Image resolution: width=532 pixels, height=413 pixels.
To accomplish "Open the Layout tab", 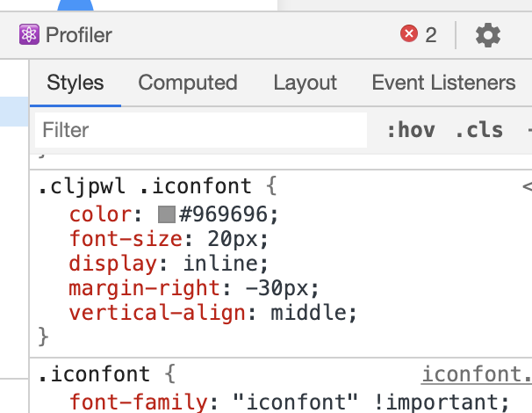I will [x=305, y=83].
